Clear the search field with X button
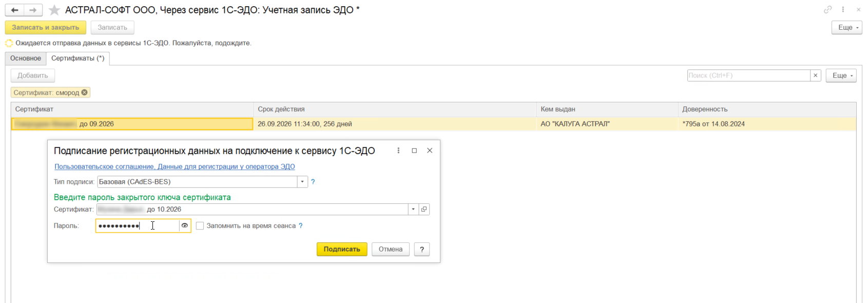This screenshot has height=303, width=868. [815, 75]
